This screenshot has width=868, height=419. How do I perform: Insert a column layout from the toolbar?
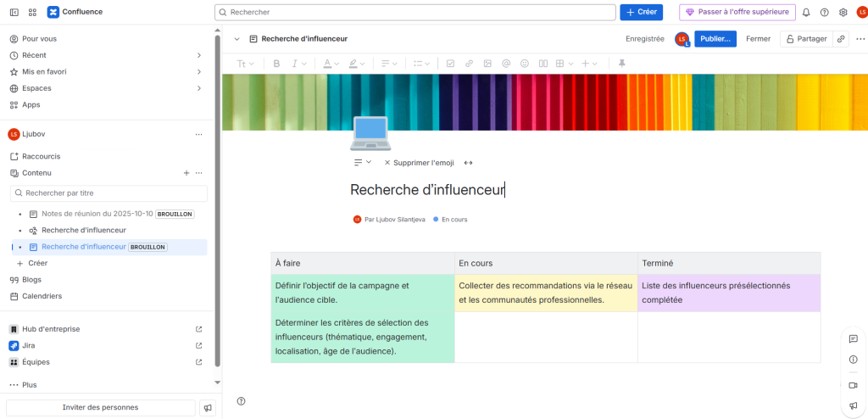(x=543, y=64)
